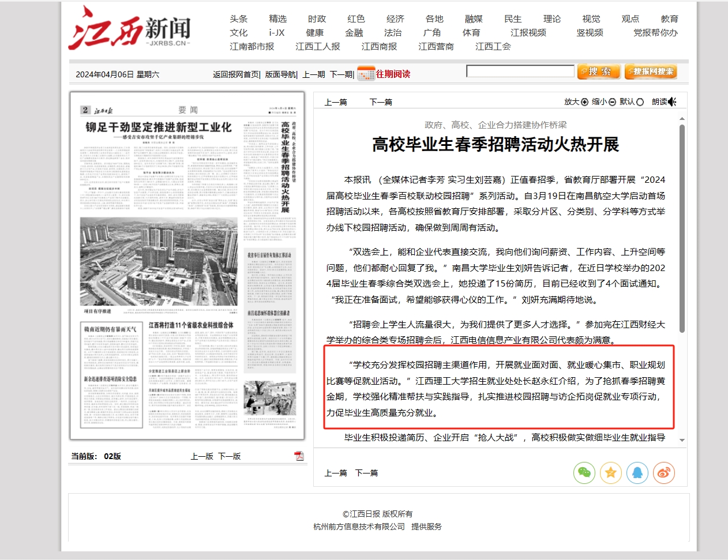728x560 pixels.
Task: Click 下一版 below the page preview
Action: [230, 456]
